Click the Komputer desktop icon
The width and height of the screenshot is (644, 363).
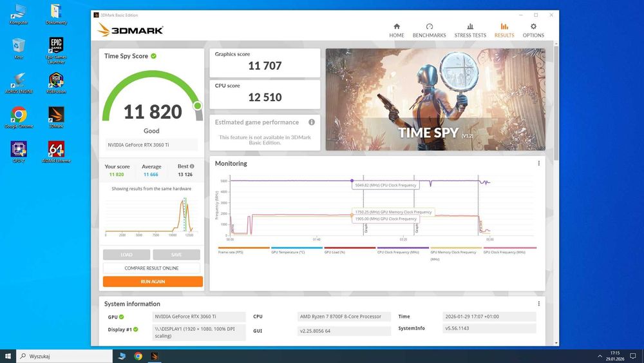tap(19, 14)
